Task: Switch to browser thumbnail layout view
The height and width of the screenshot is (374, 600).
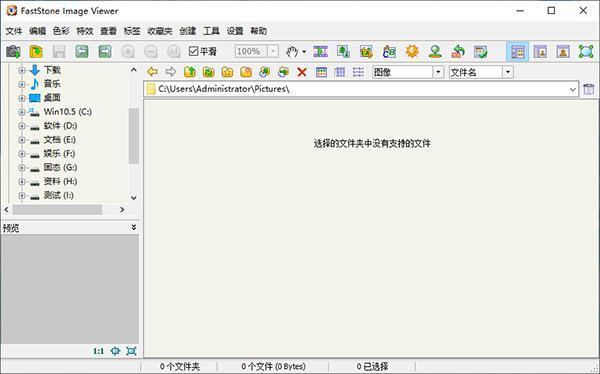Action: (517, 52)
